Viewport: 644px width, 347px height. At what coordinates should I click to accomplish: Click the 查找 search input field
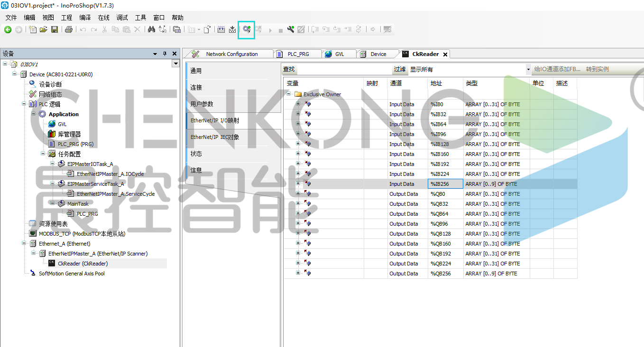pyautogui.click(x=344, y=69)
